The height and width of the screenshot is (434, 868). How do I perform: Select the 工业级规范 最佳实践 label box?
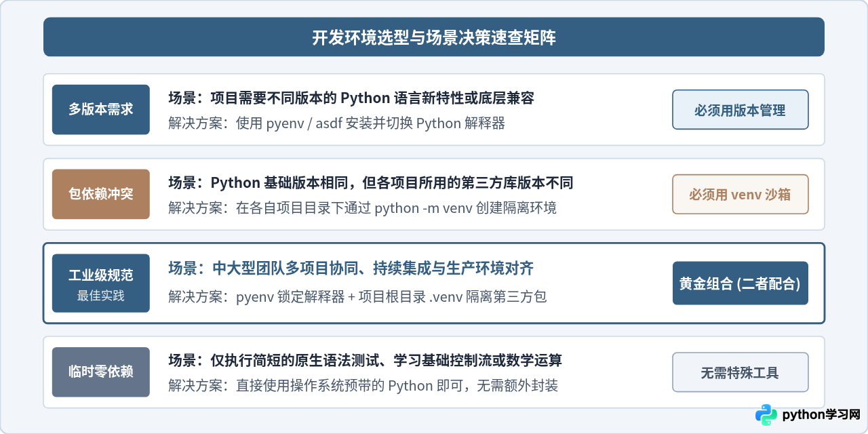pos(101,283)
